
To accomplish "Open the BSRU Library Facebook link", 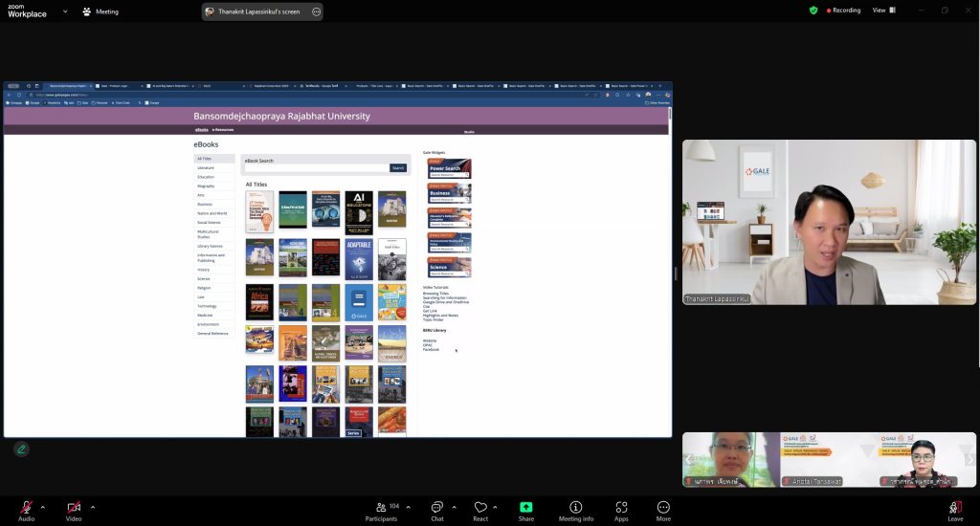I will 432,350.
